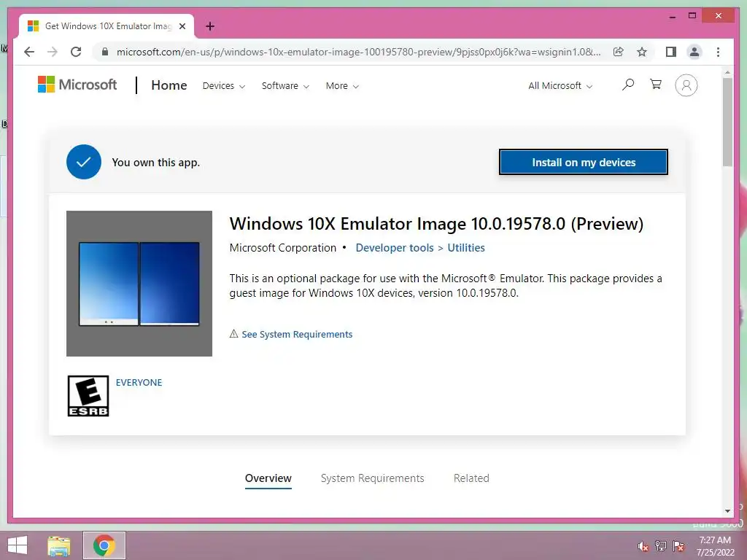Switch to the System Requirements tab
The width and height of the screenshot is (747, 560).
pos(373,478)
